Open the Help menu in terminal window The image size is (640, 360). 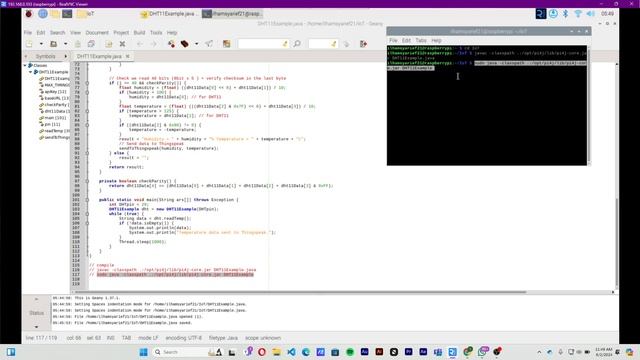[x=436, y=40]
